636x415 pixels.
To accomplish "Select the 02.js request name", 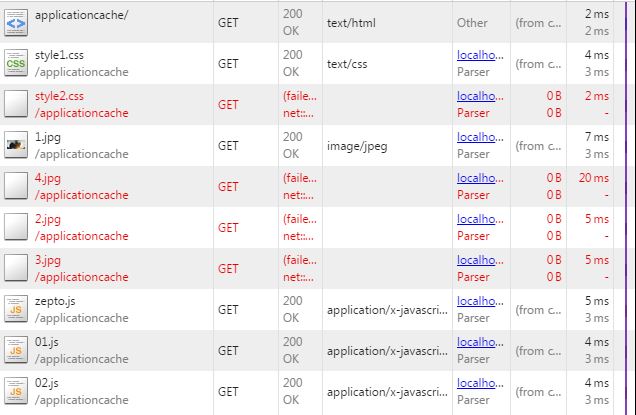I will tap(48, 383).
